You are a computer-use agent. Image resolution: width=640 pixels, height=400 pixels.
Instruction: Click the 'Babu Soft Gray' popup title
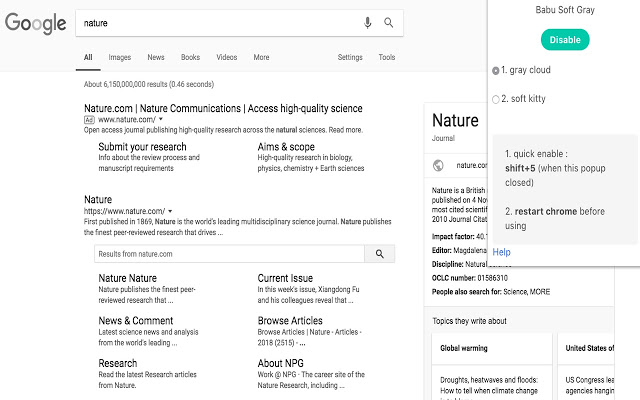(x=565, y=10)
